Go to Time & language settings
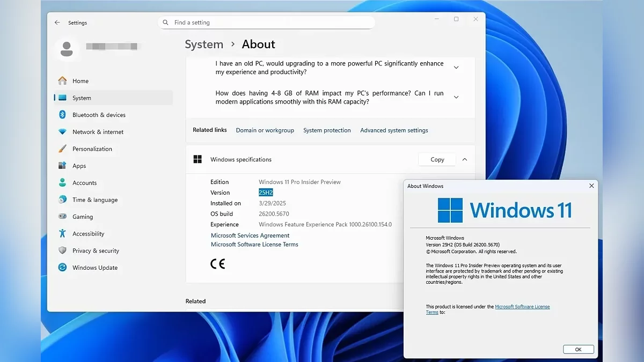644x362 pixels. pos(94,200)
